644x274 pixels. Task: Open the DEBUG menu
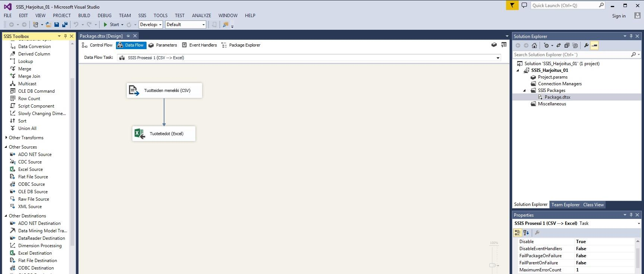click(104, 15)
